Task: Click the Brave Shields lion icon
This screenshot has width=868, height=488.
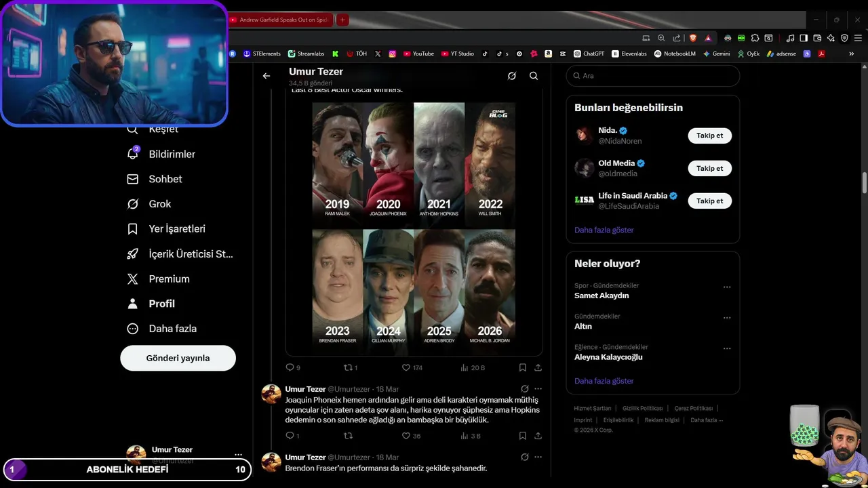Action: 692,38
